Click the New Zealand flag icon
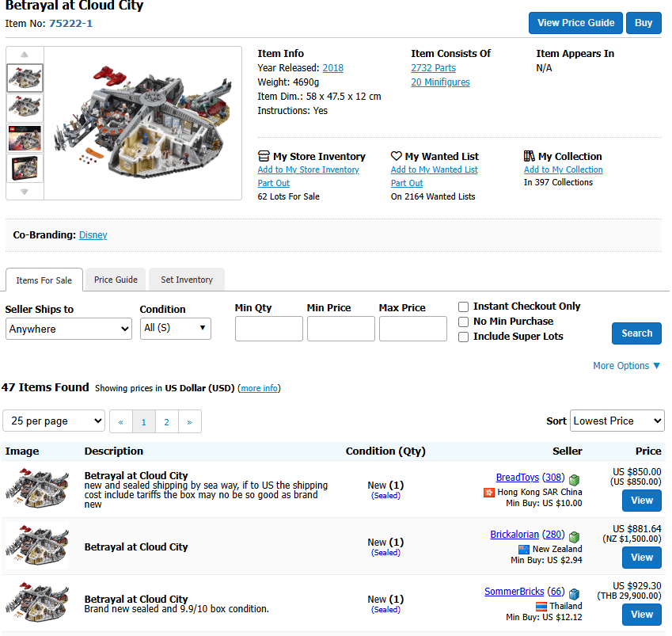672x636 pixels. coord(524,550)
